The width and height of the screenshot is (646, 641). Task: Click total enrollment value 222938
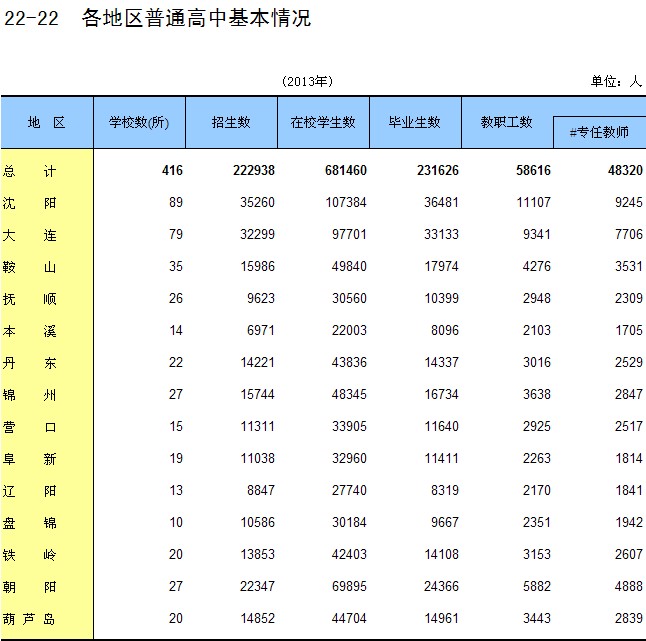click(254, 170)
